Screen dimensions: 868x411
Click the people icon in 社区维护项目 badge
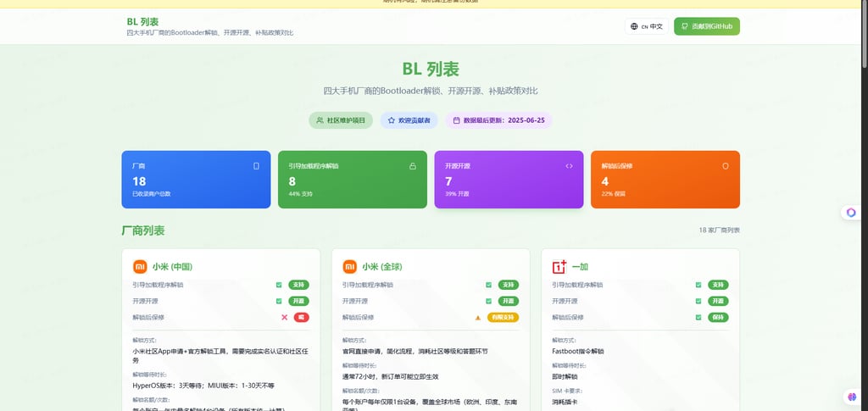pos(320,120)
